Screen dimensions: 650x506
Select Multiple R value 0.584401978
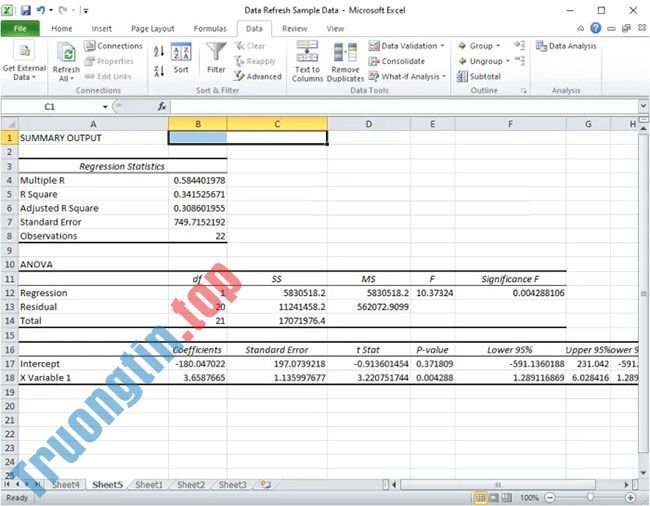(x=198, y=180)
